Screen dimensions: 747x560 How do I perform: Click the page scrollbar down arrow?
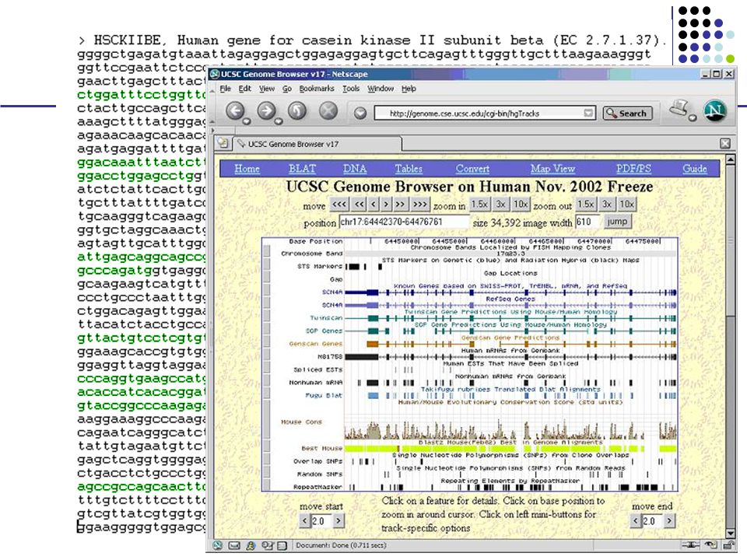(x=730, y=533)
